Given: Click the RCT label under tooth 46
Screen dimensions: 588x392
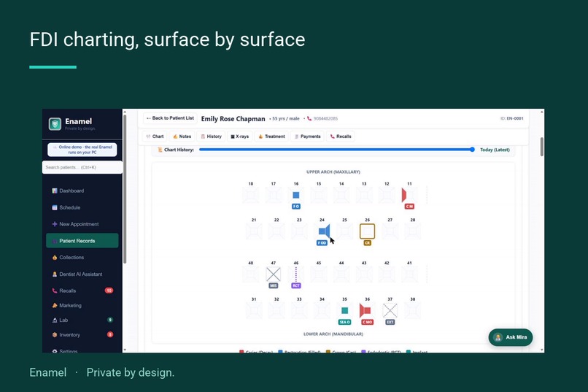Looking at the screenshot, I should click(296, 285).
